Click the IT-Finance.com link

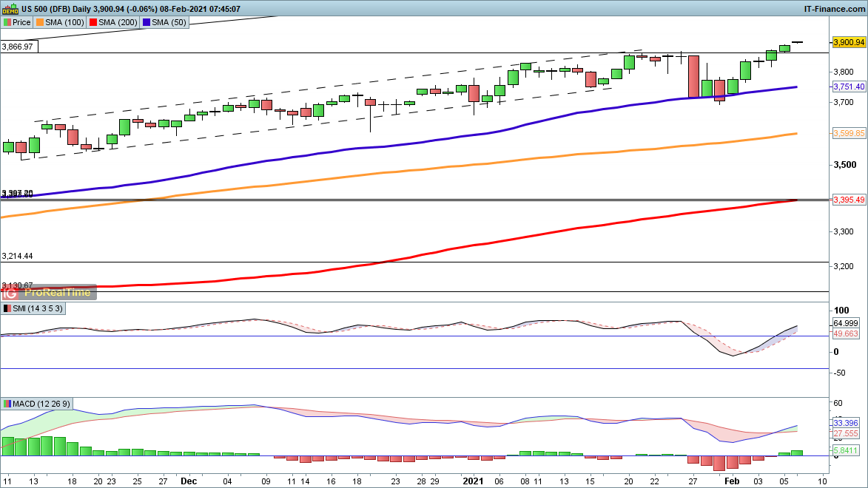coord(834,8)
